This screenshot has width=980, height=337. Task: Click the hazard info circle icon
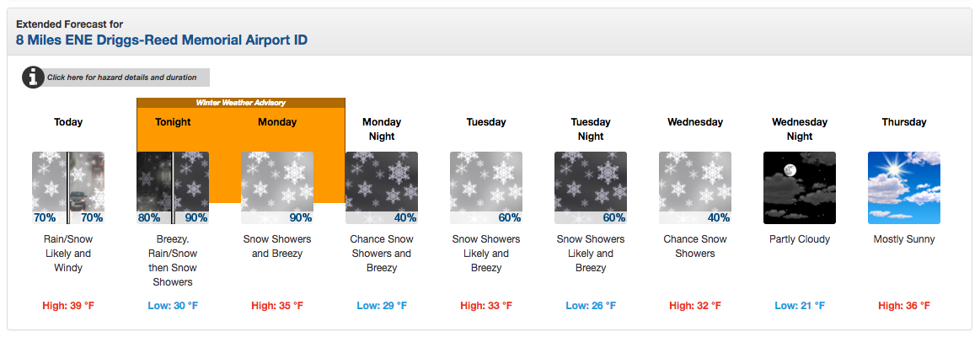(34, 78)
